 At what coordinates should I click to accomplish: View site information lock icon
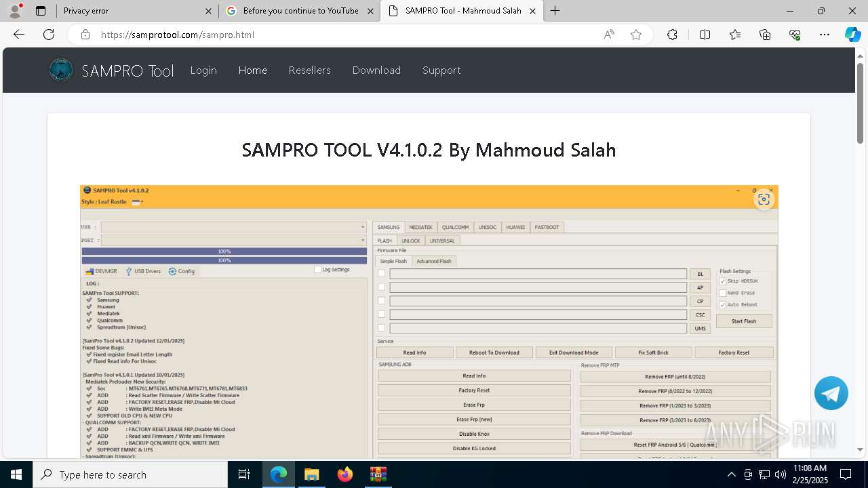[85, 35]
